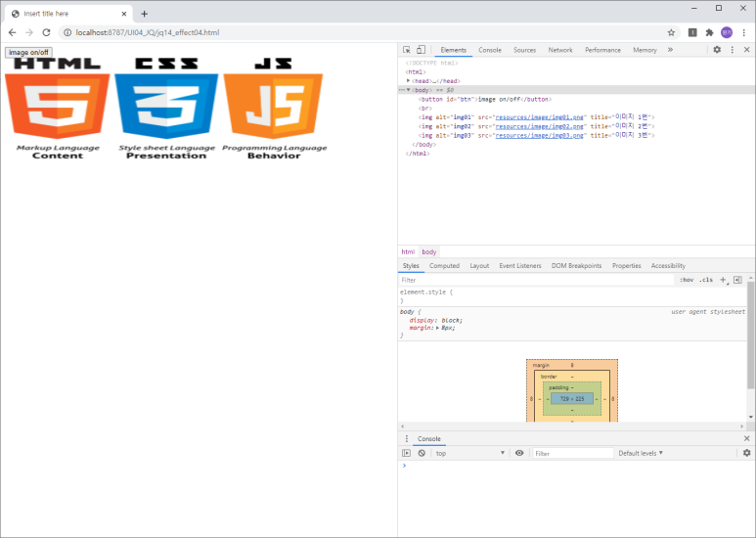Select the Console drawer tab
Viewport: 756px width, 538px height.
point(429,438)
